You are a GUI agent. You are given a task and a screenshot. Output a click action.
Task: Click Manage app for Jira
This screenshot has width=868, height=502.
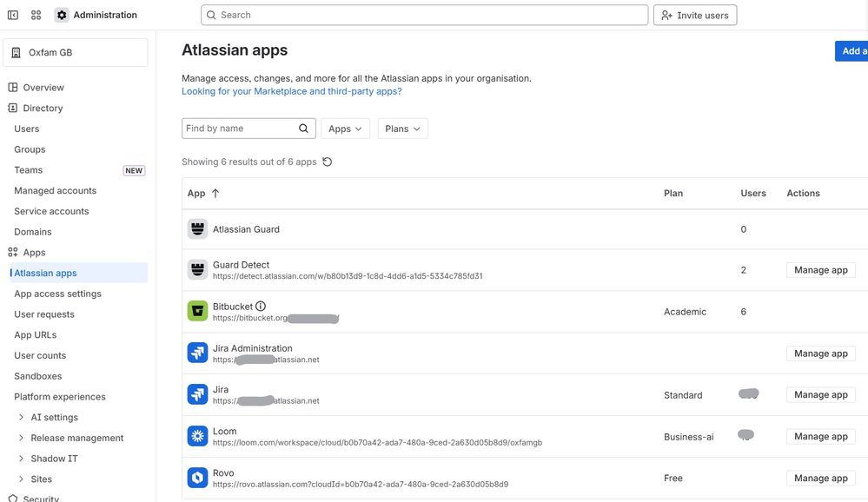point(821,394)
